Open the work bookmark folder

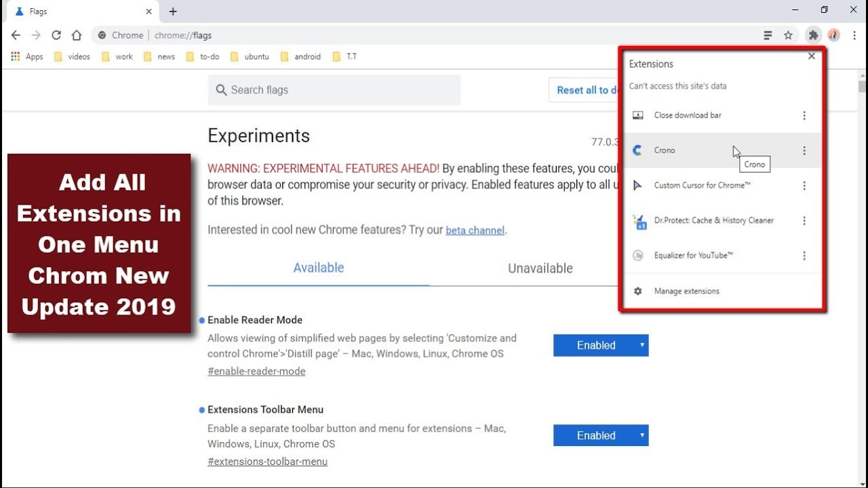[117, 57]
